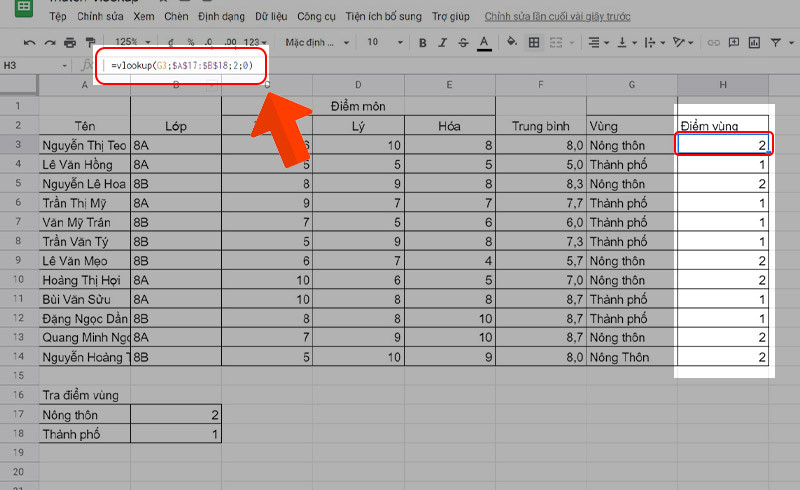Click the merge cells icon

point(556,42)
